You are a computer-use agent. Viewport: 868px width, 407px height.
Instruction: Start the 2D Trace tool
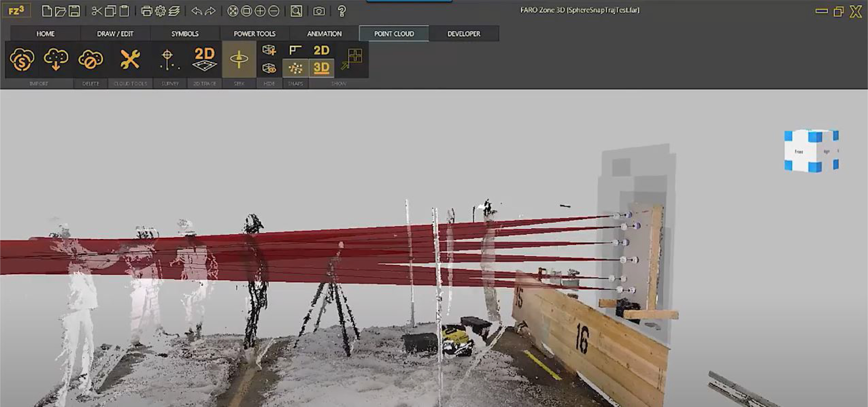(x=204, y=60)
